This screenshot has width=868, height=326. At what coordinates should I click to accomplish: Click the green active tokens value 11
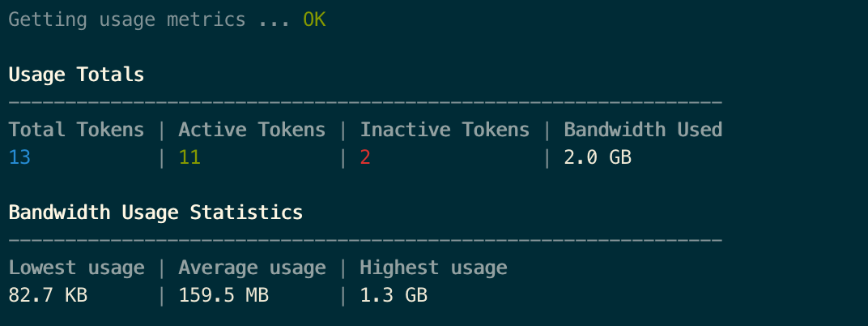tap(189, 158)
